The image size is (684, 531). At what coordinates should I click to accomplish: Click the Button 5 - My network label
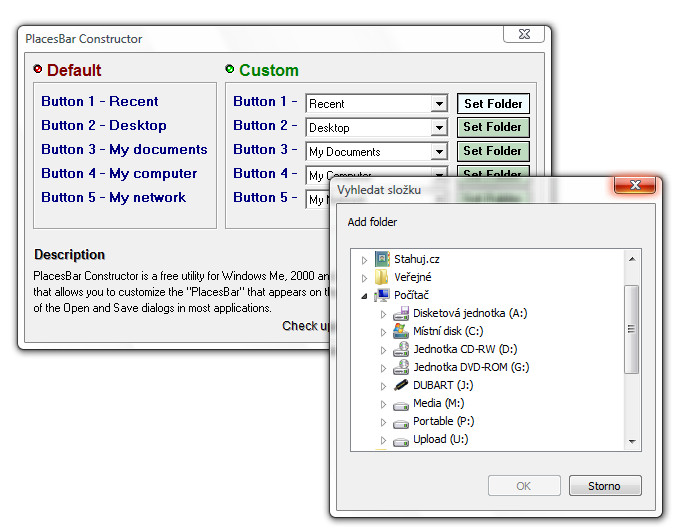[113, 197]
